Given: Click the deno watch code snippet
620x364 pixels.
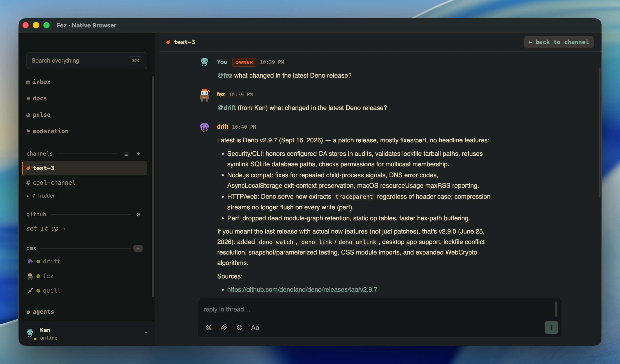Looking at the screenshot, I should coord(276,242).
